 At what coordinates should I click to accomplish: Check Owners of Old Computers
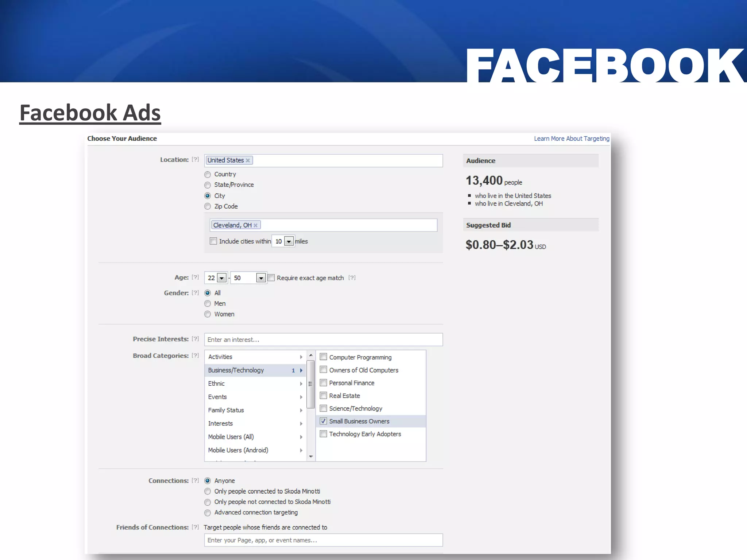(323, 370)
